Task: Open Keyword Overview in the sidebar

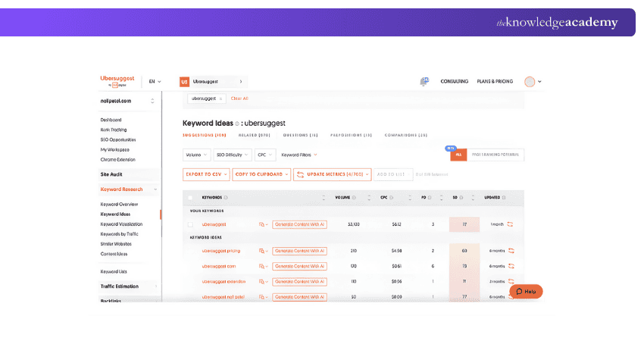Action: tap(119, 204)
